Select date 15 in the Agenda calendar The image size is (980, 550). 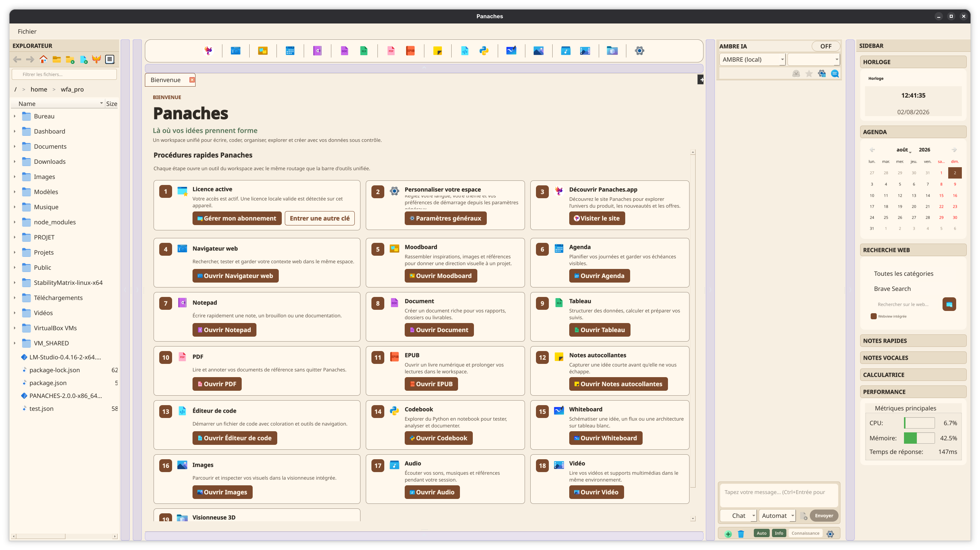coord(941,196)
